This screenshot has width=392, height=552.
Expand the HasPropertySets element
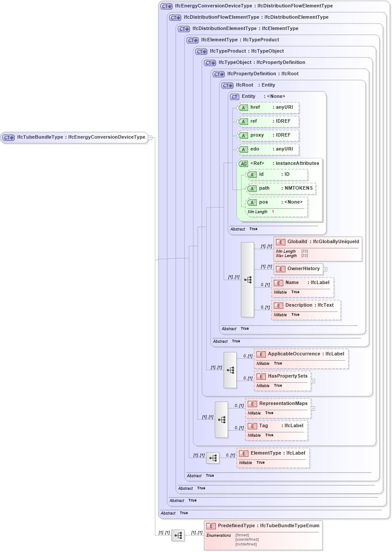(x=312, y=381)
